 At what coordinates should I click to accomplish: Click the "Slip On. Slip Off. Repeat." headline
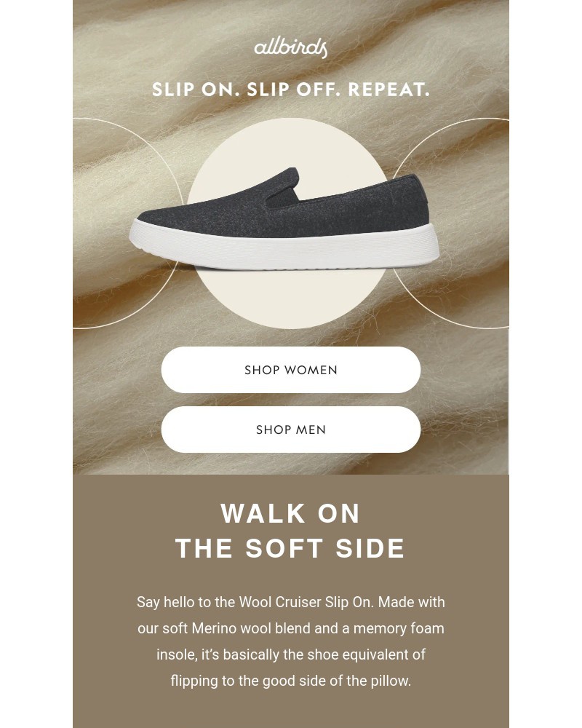click(290, 89)
